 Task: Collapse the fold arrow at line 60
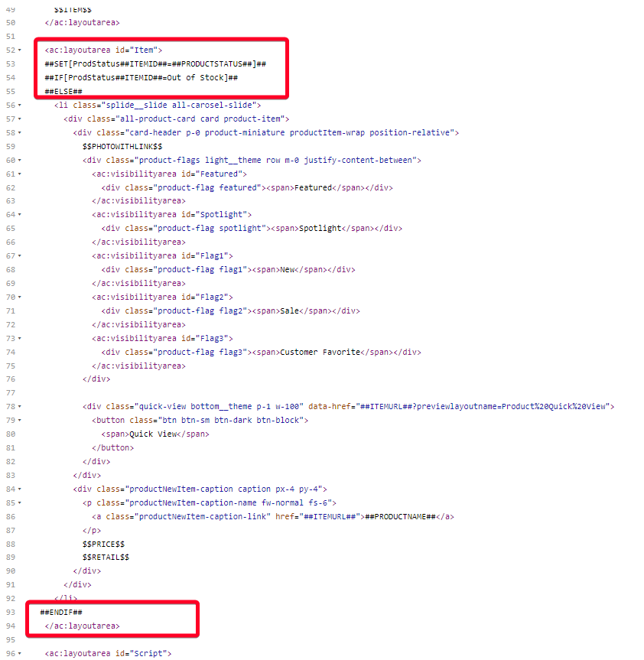[20, 161]
